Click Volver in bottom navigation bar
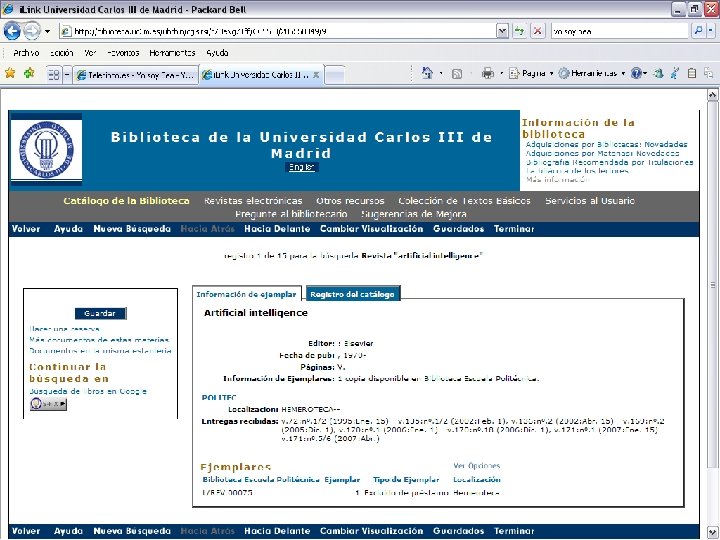The width and height of the screenshot is (720, 540). [26, 531]
